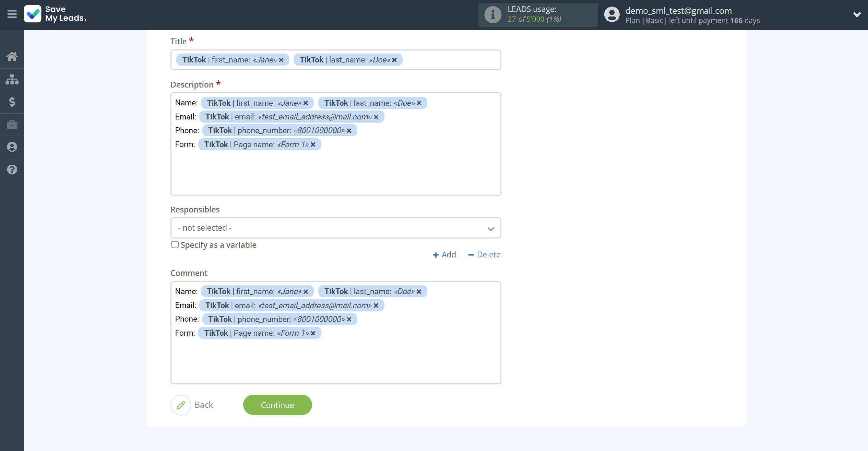Open connections sitemap icon in sidebar
The width and height of the screenshot is (868, 451).
click(12, 79)
